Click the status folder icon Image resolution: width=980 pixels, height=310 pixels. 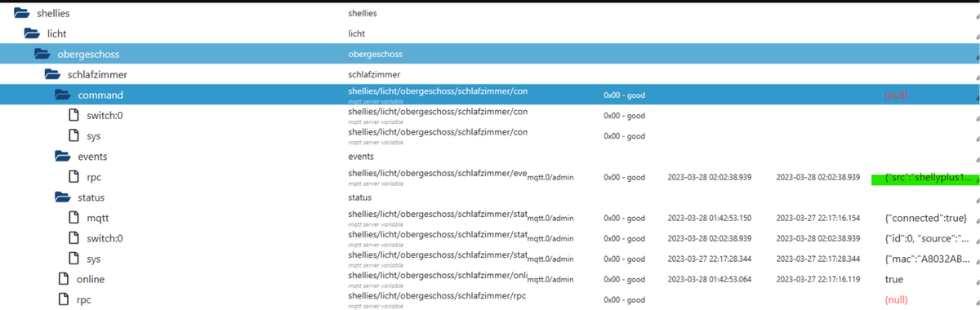(x=63, y=197)
